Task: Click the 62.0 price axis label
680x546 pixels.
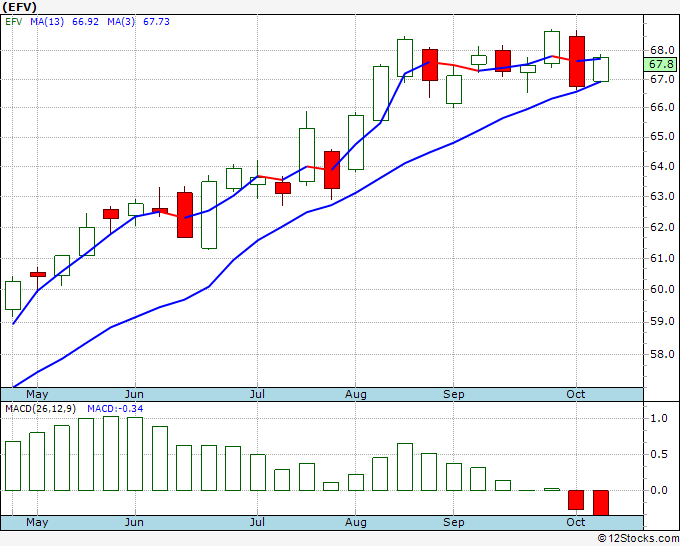Action: [662, 227]
